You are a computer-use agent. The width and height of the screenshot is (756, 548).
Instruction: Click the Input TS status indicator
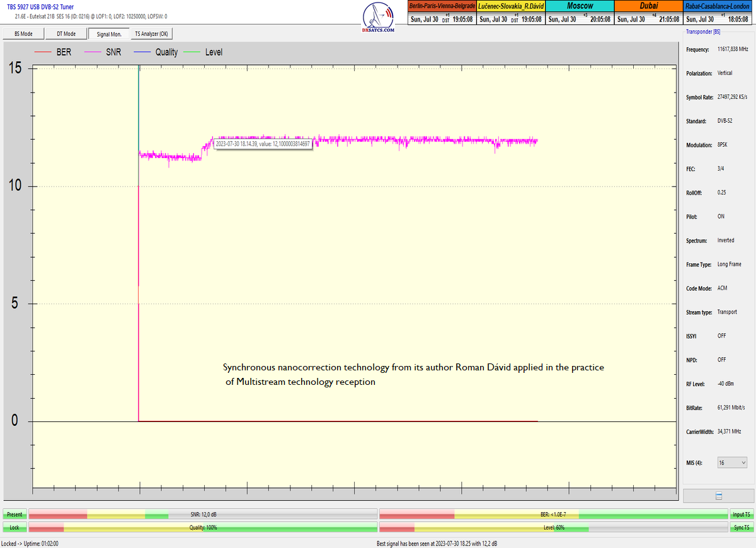coord(741,515)
